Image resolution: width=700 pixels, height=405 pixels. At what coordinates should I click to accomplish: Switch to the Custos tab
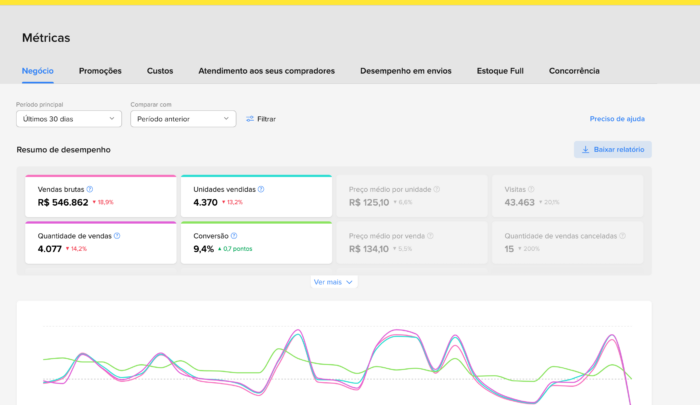(x=160, y=71)
